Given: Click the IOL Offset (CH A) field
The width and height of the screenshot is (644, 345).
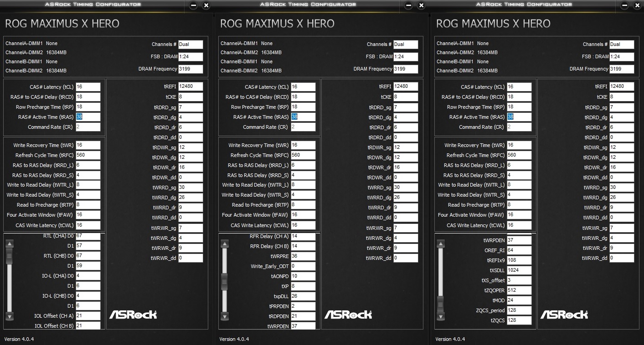Looking at the screenshot, I should tap(88, 316).
